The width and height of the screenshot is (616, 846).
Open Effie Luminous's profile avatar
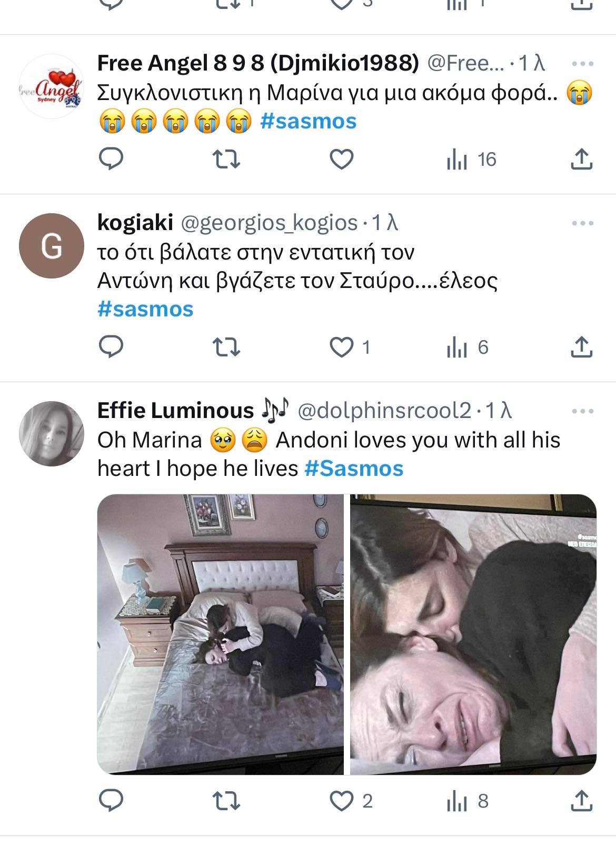pyautogui.click(x=52, y=433)
